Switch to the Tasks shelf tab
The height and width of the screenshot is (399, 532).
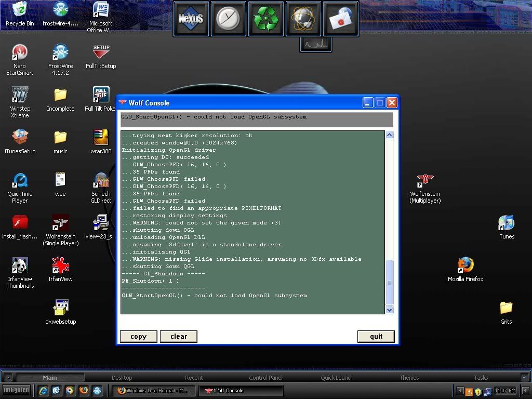pos(481,378)
